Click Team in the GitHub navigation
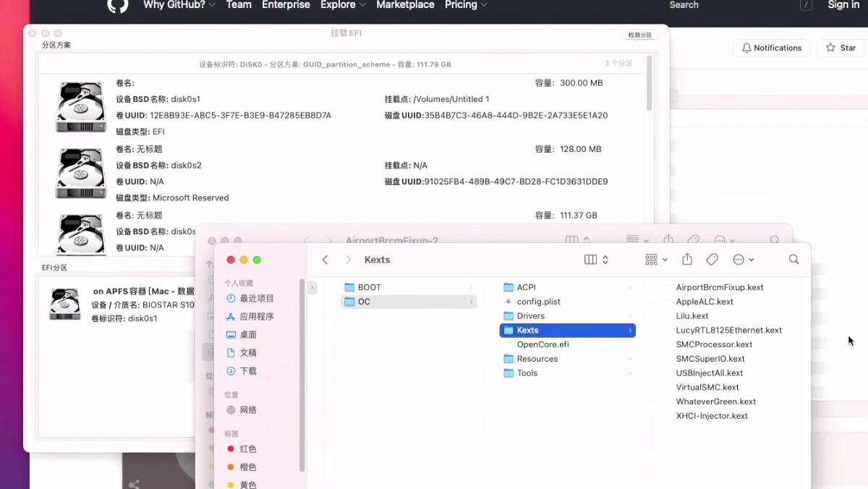This screenshot has width=868, height=489. pos(239,5)
